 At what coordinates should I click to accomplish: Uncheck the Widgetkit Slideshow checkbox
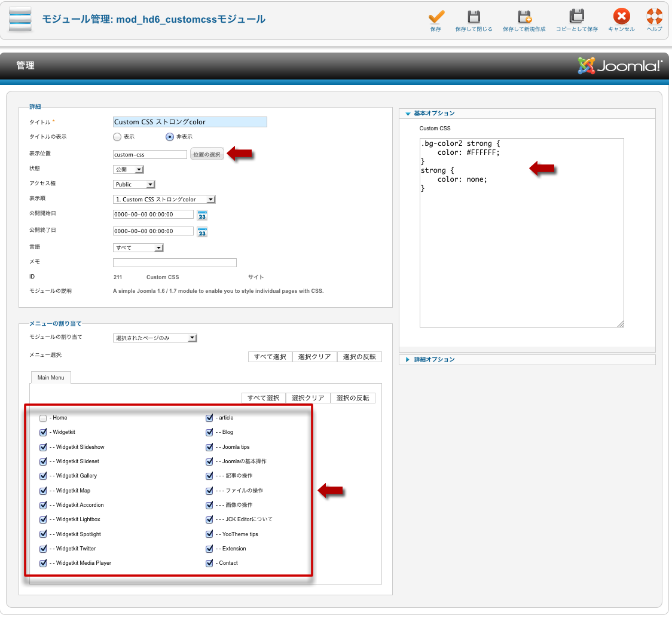(x=43, y=447)
